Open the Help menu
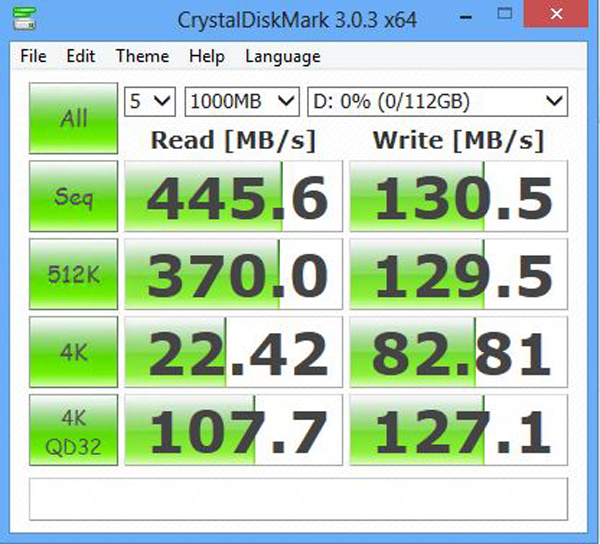Screen dimensions: 600x544 tap(207, 56)
